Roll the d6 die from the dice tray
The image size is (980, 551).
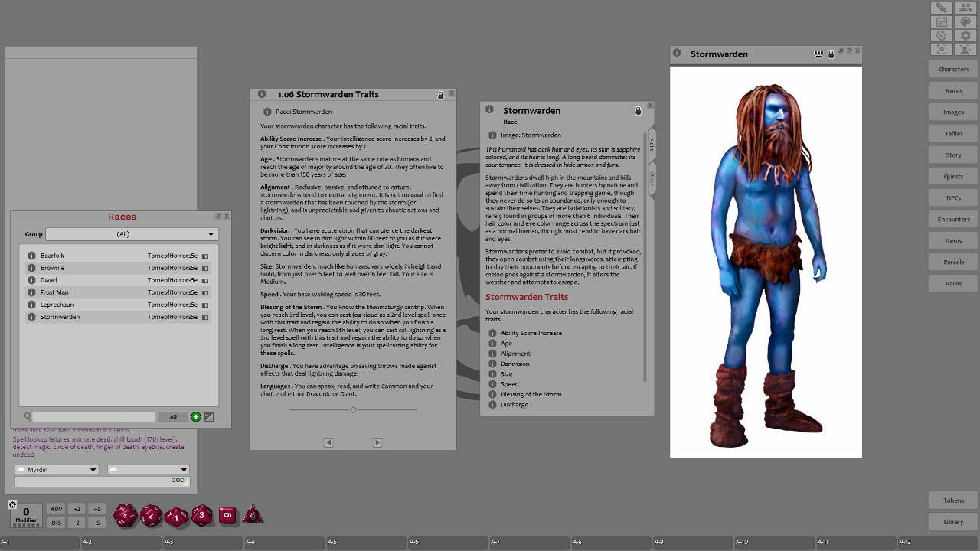point(227,516)
